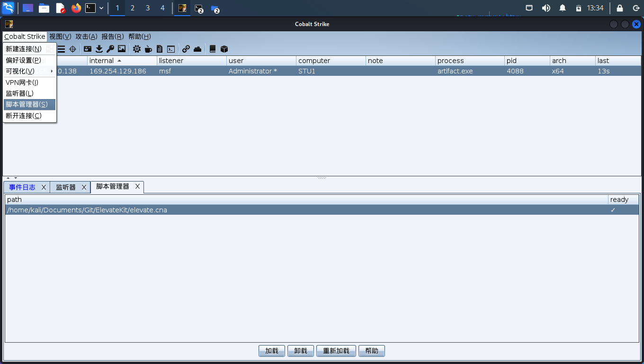Click the coffee cup Java applet icon

pyautogui.click(x=148, y=49)
